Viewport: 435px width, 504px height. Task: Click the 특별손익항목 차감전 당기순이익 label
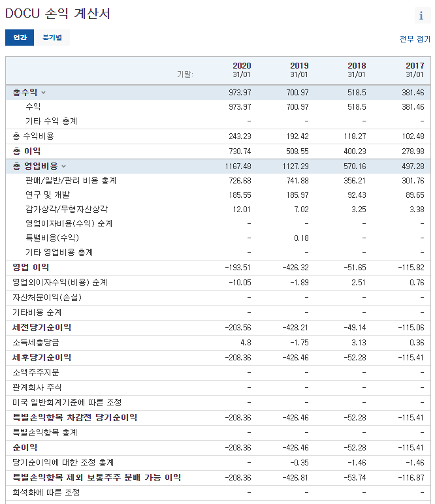click(x=75, y=418)
